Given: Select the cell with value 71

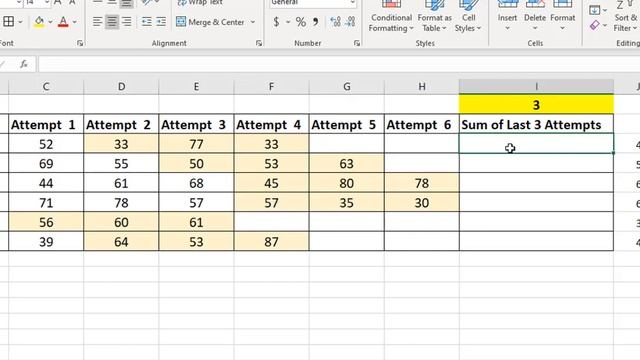Looking at the screenshot, I should (x=46, y=203).
